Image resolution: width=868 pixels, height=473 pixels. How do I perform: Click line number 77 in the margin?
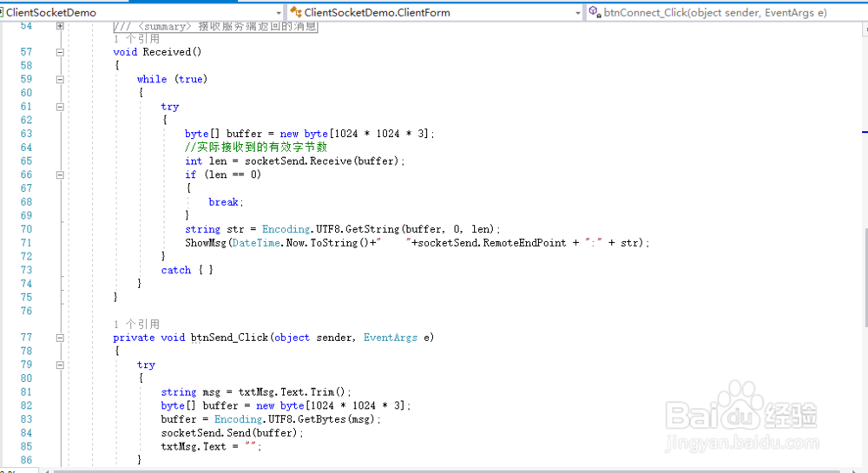click(x=26, y=338)
